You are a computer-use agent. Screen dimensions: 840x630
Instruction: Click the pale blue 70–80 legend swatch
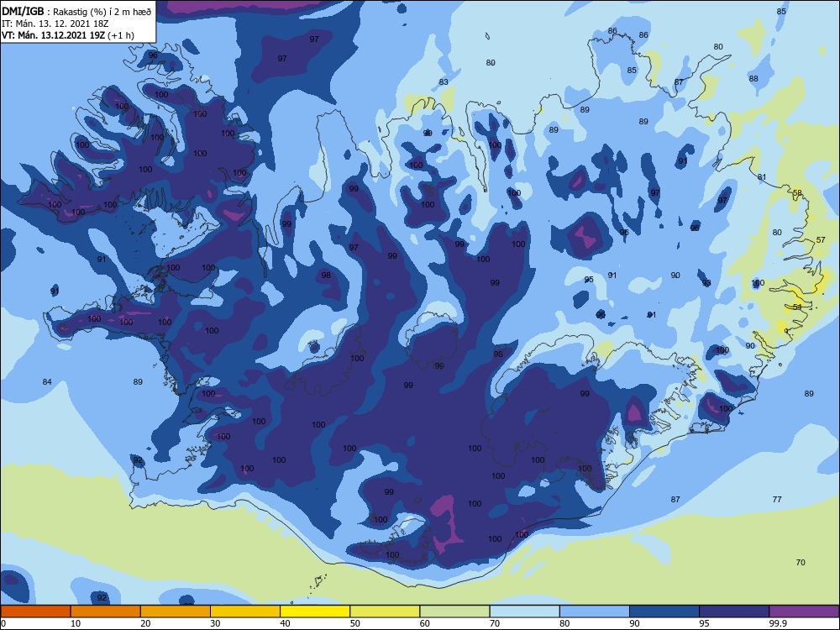pos(524,612)
